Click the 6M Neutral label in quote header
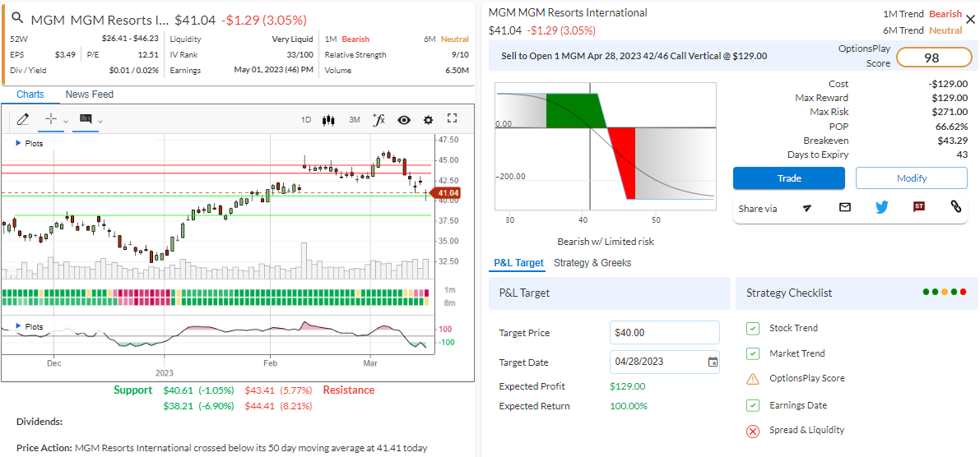980x457 pixels. click(x=446, y=39)
